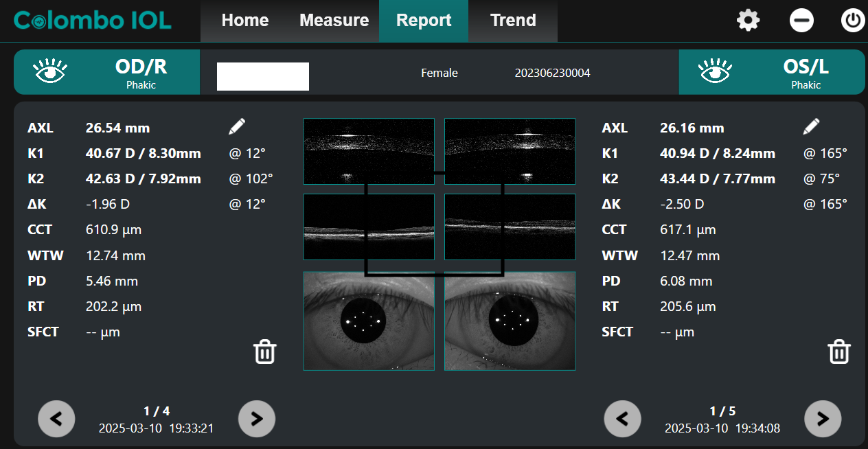Delete left eye measurement with trash icon
Screen dimensions: 868x449
(x=838, y=352)
